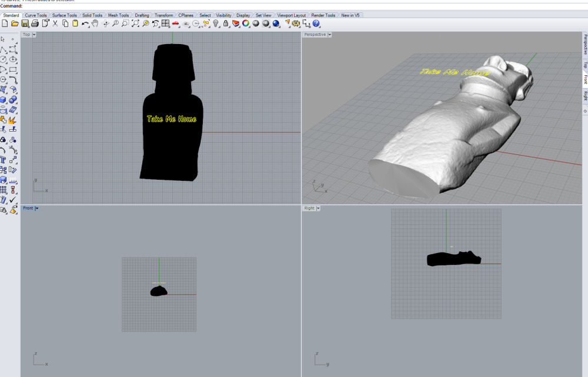
Task: Open the Surface Tools tab
Action: (64, 15)
